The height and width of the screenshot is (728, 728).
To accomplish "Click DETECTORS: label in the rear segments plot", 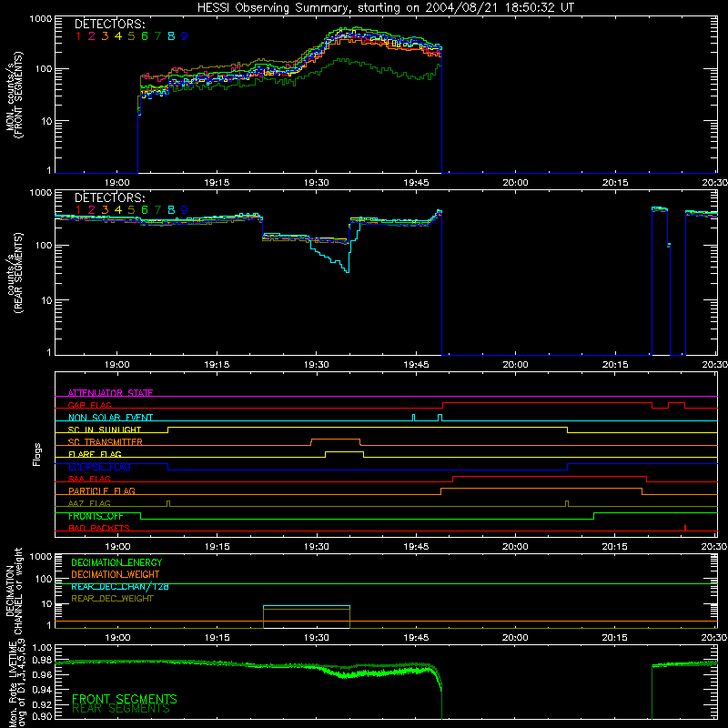I will pyautogui.click(x=110, y=197).
